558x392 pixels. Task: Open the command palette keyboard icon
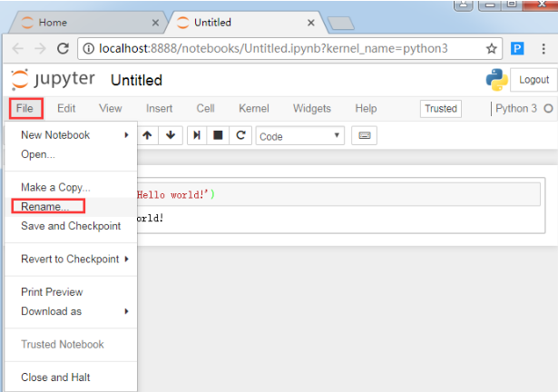pos(365,135)
